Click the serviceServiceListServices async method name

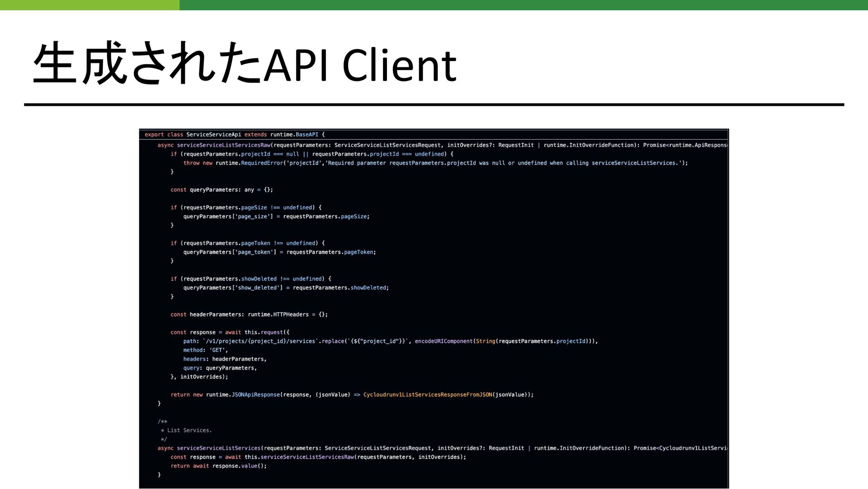218,448
